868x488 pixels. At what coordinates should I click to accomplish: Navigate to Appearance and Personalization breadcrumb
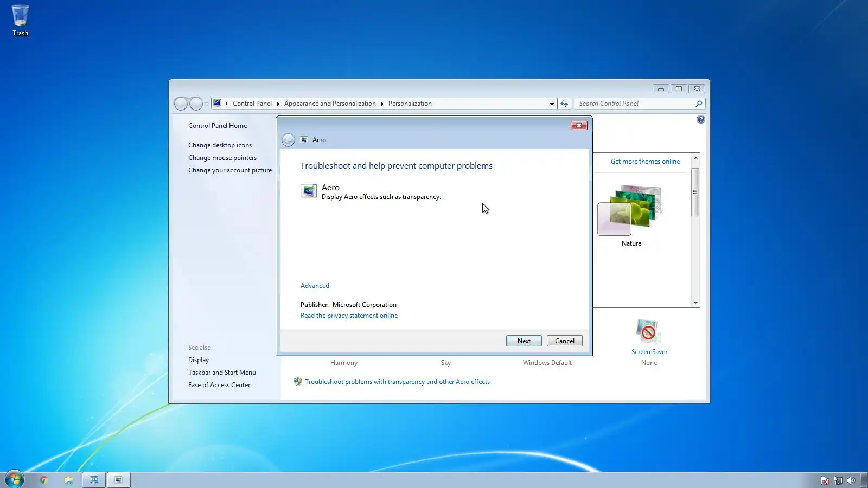330,104
